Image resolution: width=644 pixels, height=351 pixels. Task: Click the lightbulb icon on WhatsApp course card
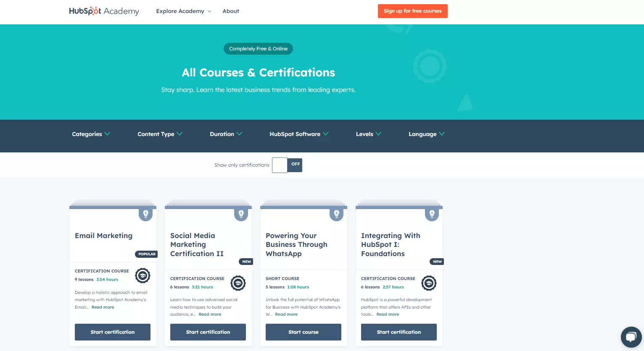pyautogui.click(x=336, y=214)
